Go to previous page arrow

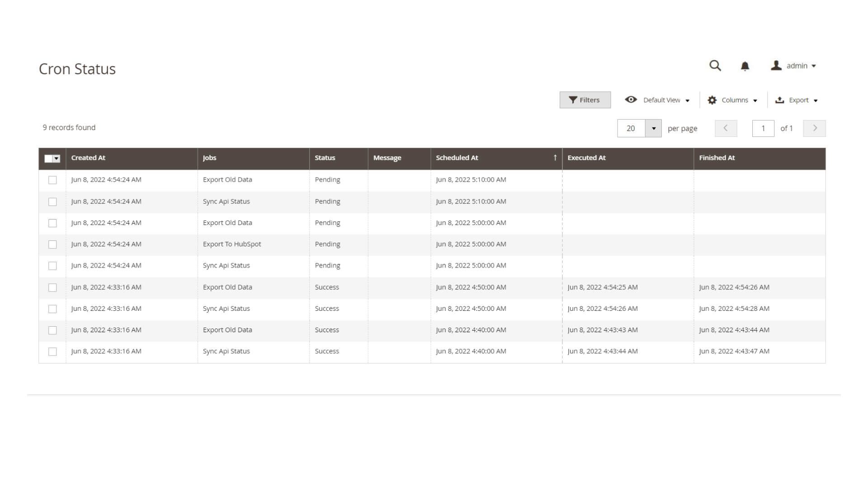coord(726,128)
